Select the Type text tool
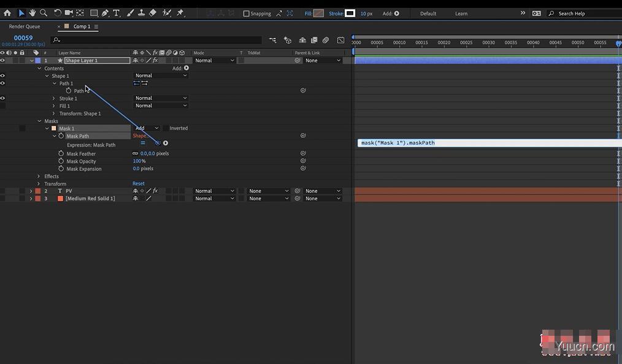 coord(116,13)
